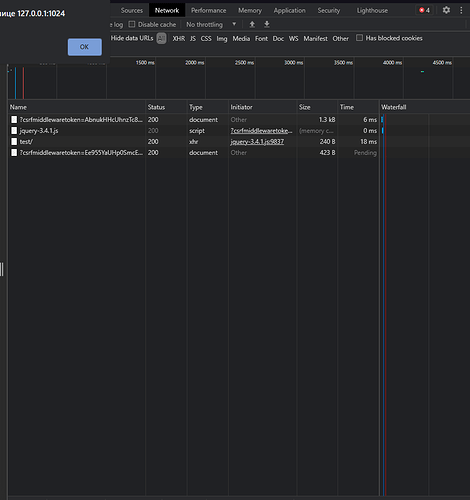This screenshot has width=470, height=500.
Task: Sort requests by Size column header
Action: pyautogui.click(x=305, y=107)
